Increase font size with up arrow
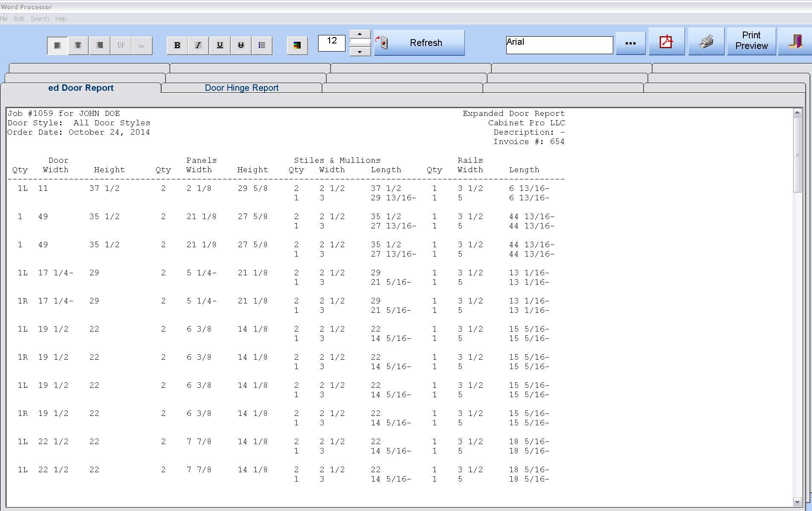 pos(360,34)
